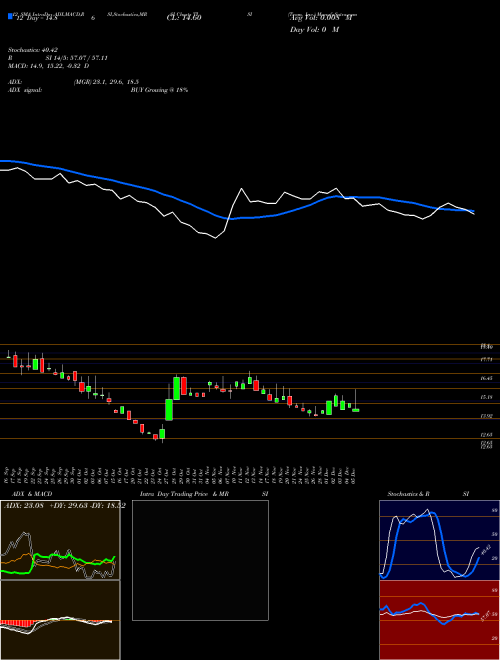Click the 16.45 price axis label
The width and height of the screenshot is (500, 660).
click(x=487, y=378)
